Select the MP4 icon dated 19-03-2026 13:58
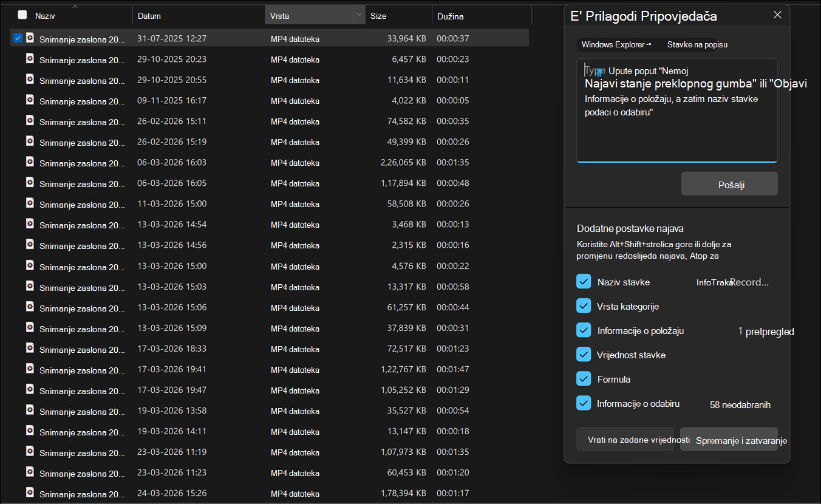The image size is (821, 504). pyautogui.click(x=30, y=410)
